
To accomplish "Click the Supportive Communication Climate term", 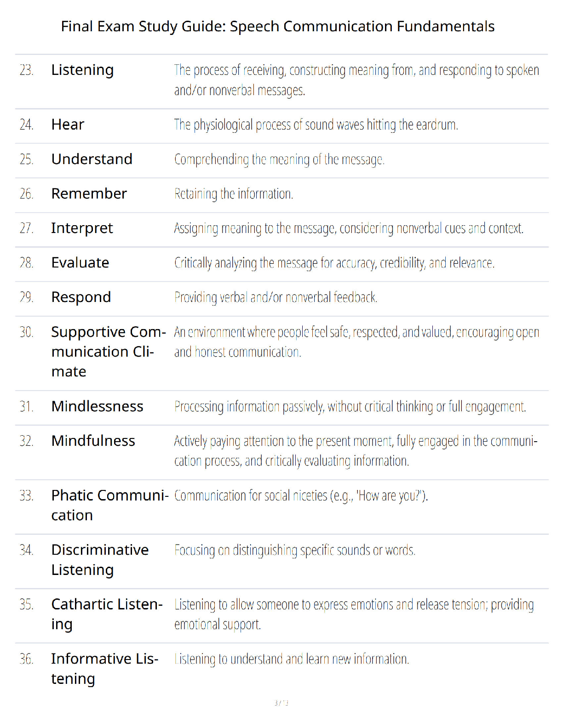I will click(x=109, y=352).
